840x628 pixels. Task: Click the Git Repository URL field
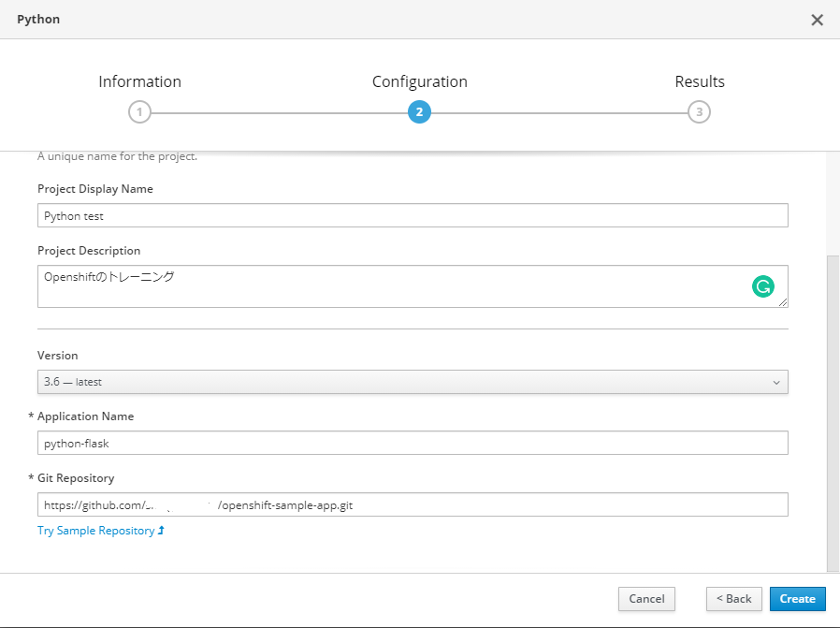[413, 505]
